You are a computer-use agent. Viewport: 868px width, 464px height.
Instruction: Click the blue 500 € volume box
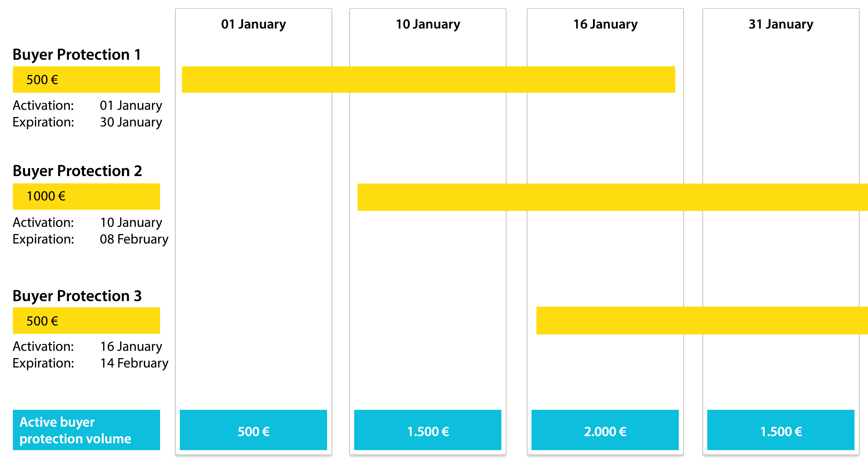tap(253, 430)
